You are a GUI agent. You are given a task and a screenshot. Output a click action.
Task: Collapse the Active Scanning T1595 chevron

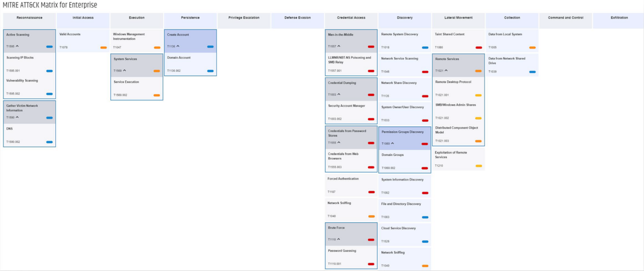coord(18,46)
